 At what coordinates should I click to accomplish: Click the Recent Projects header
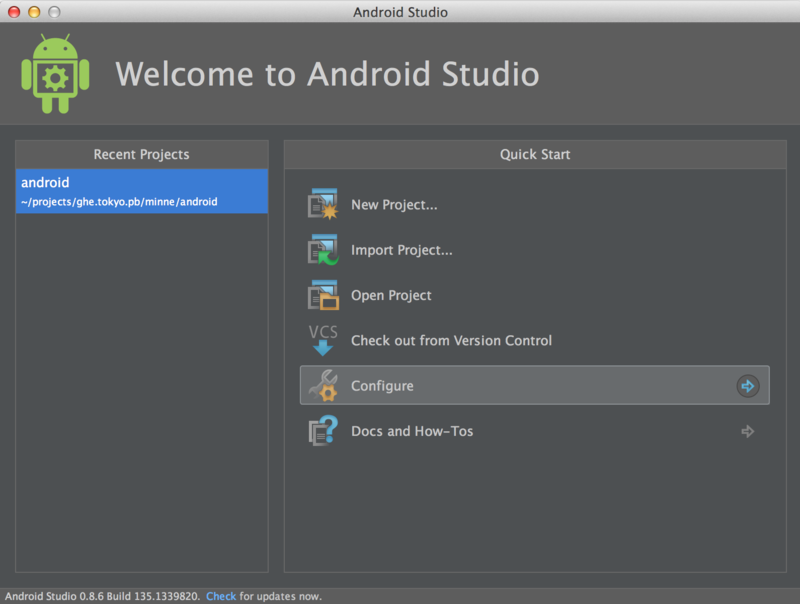point(141,154)
